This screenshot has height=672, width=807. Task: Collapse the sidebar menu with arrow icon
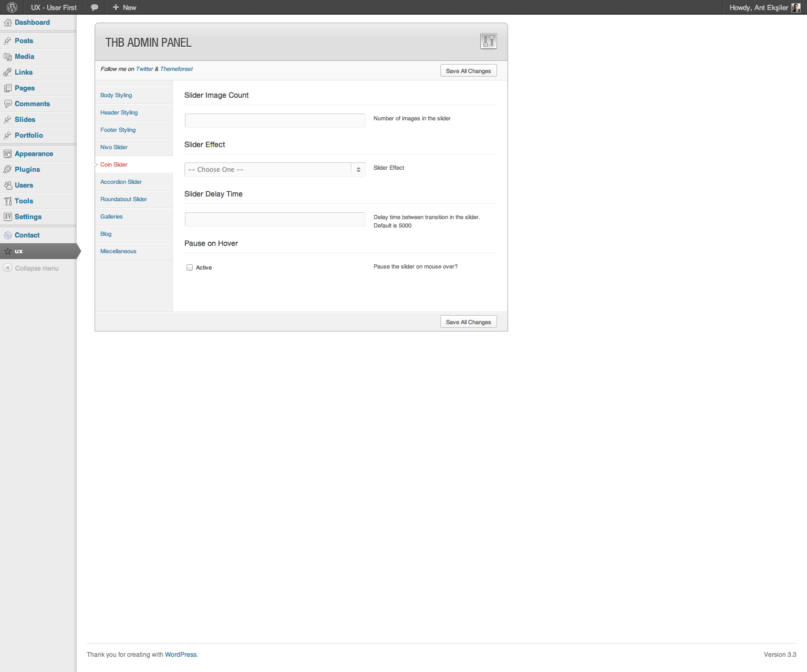7,268
